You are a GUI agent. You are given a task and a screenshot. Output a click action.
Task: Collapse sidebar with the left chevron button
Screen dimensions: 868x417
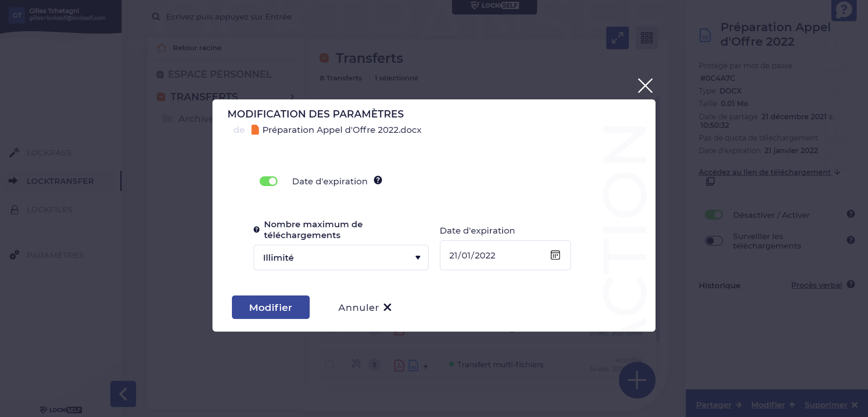pos(123,394)
